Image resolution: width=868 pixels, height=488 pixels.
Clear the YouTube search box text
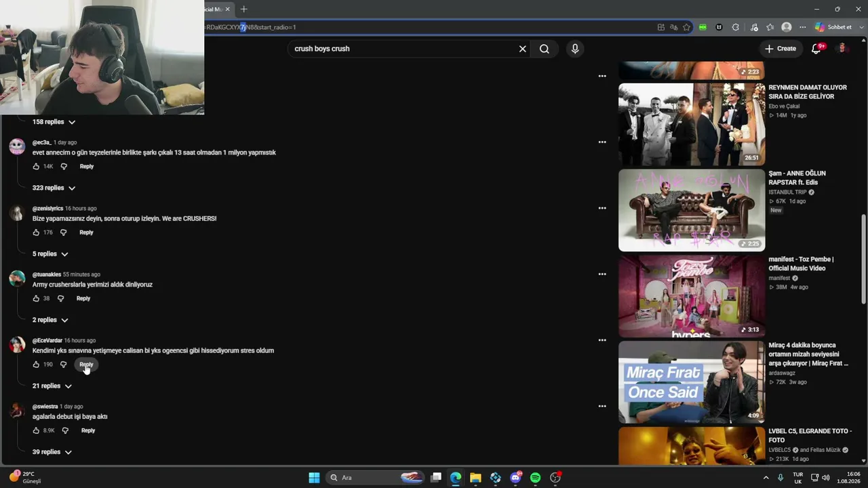tap(522, 49)
